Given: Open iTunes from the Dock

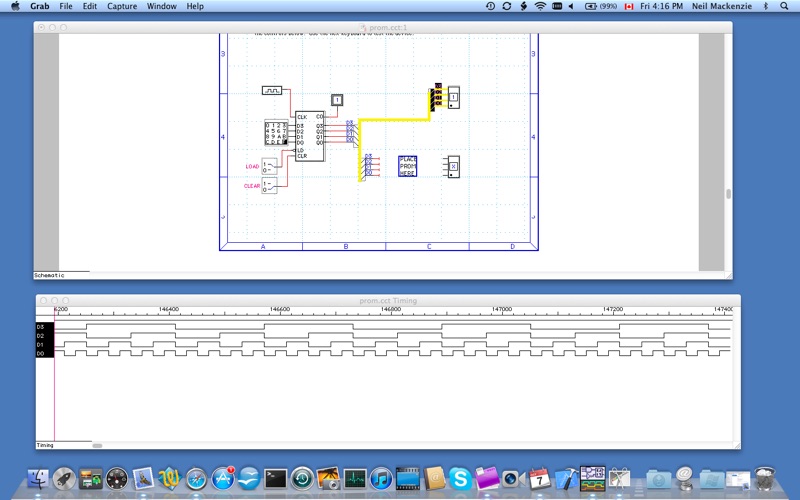Looking at the screenshot, I should (x=381, y=479).
